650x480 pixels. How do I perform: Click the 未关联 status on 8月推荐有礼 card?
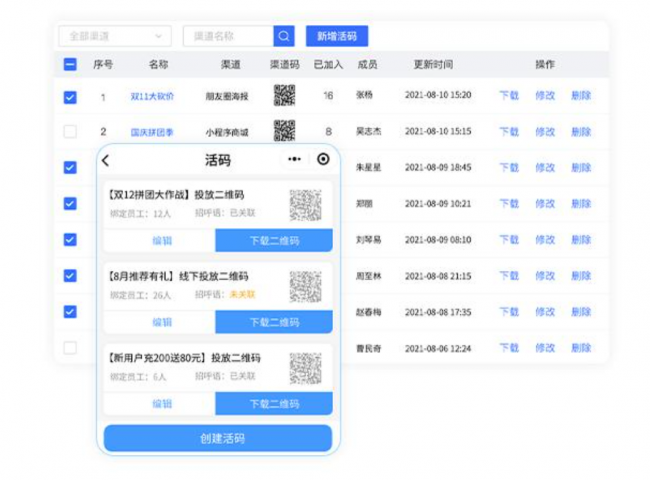point(243,295)
